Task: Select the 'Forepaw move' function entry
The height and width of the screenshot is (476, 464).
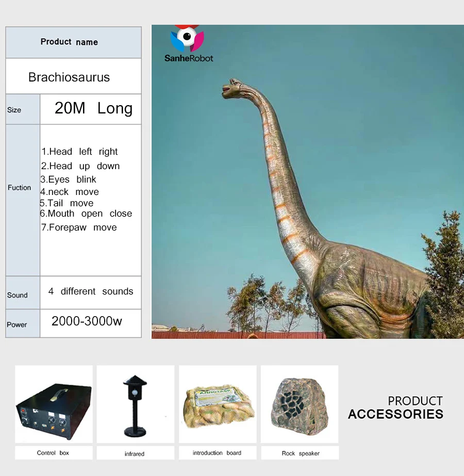Action: [x=79, y=227]
